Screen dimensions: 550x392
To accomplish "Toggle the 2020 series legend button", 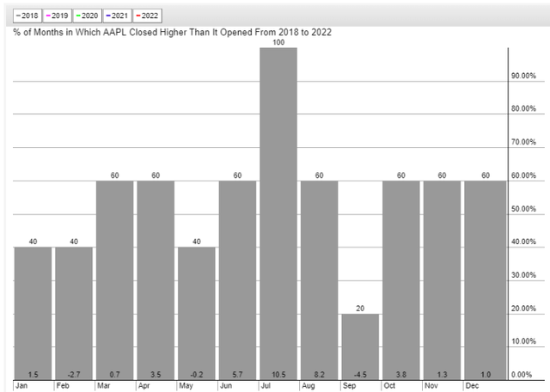I will 88,15.
